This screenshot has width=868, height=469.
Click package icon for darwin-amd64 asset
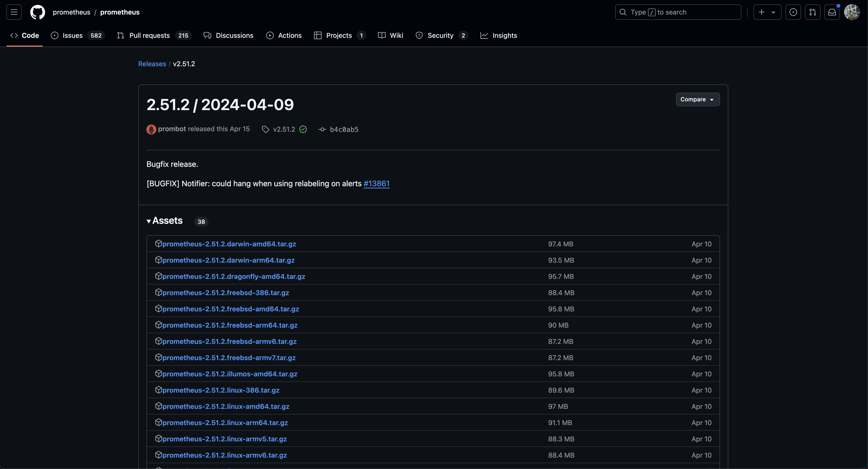click(x=158, y=244)
